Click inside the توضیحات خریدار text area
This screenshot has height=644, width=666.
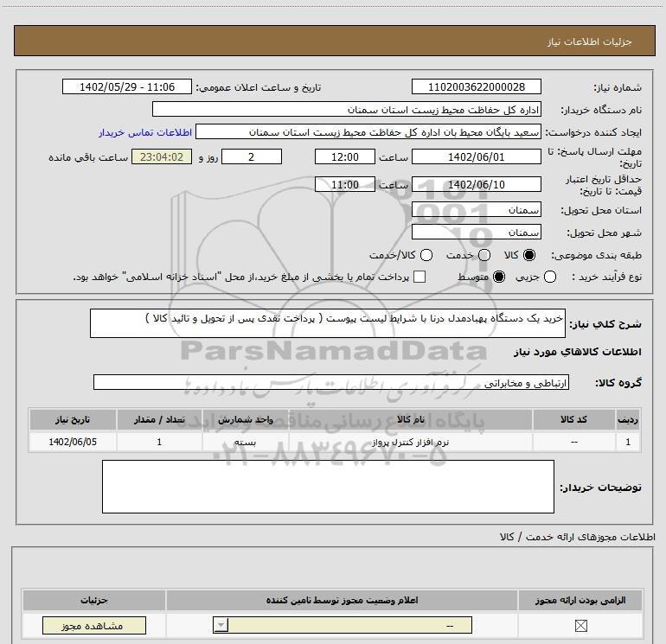tap(329, 486)
